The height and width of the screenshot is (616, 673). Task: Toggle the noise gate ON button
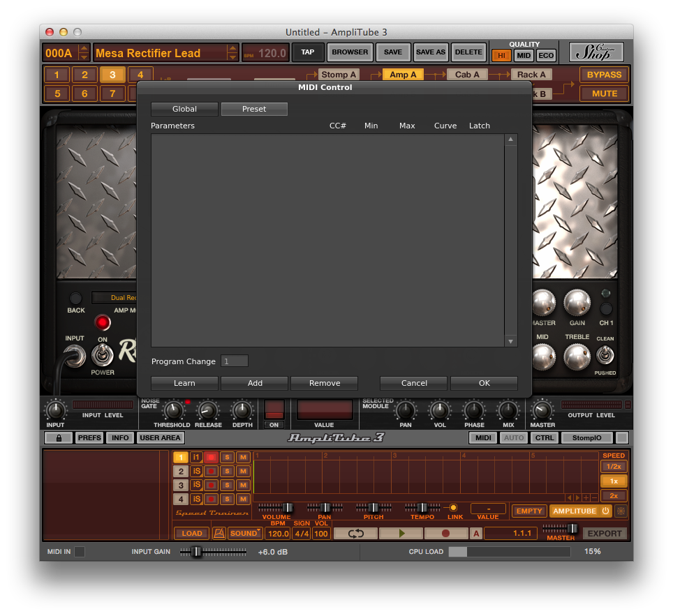(x=274, y=425)
